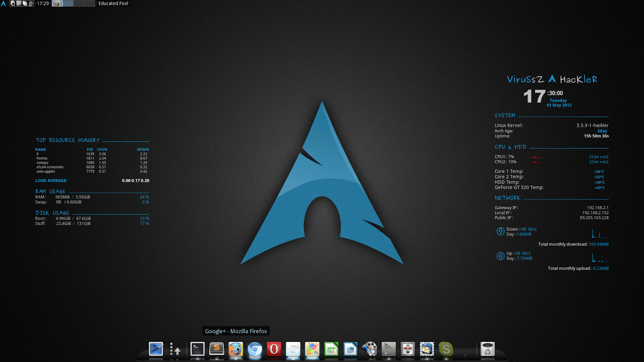Click the 17:29 panel clock
This screenshot has height=362, width=644.
point(43,3)
